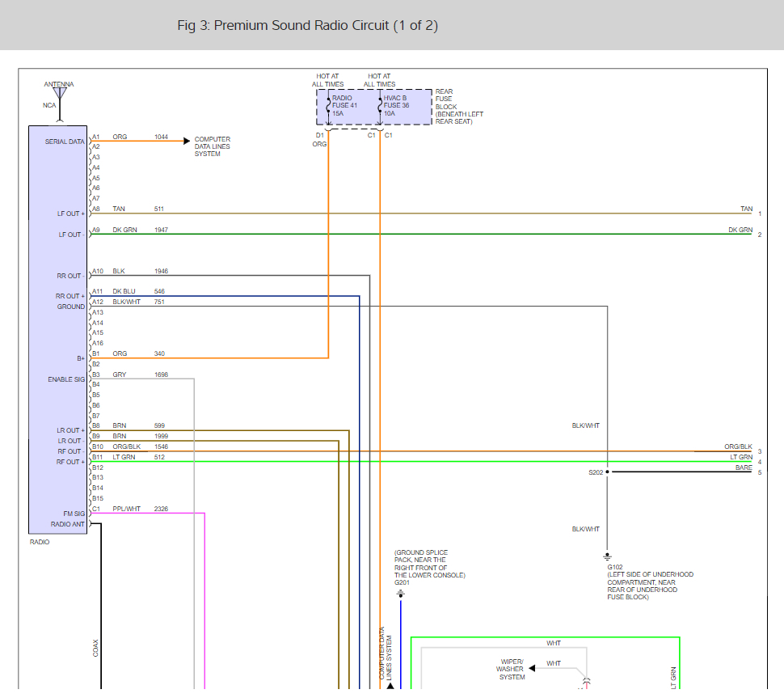
Task: Select the HVAC B Fuse 36 symbol
Action: pos(379,107)
